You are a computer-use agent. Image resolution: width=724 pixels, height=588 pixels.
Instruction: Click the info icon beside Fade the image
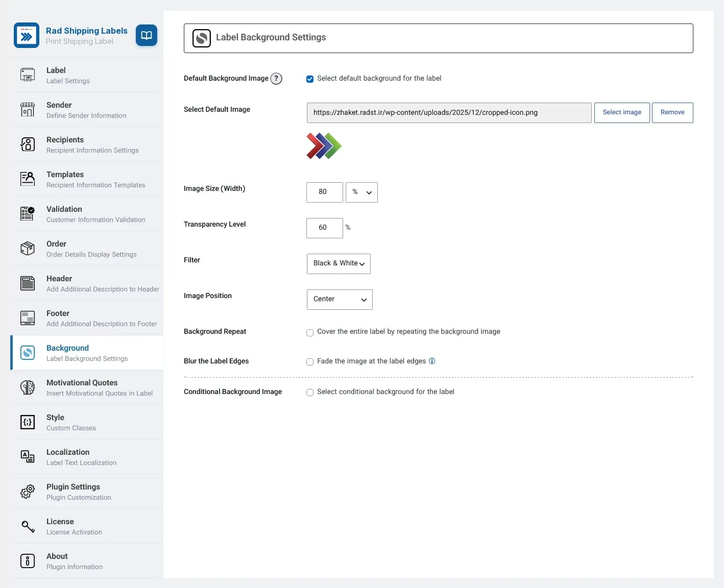[432, 361]
